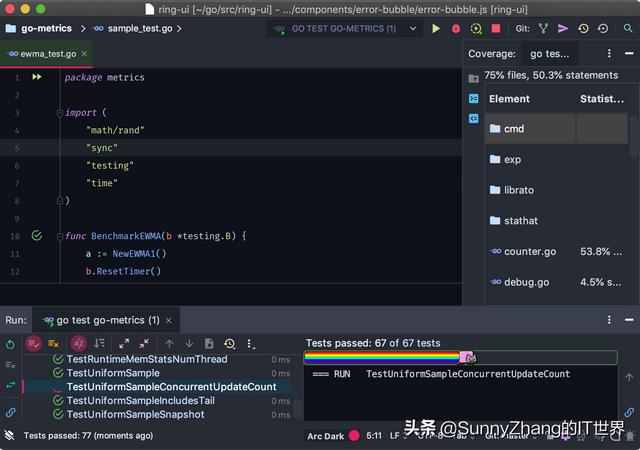Hide the Coverage tool window
The image size is (640, 450).
click(x=629, y=53)
